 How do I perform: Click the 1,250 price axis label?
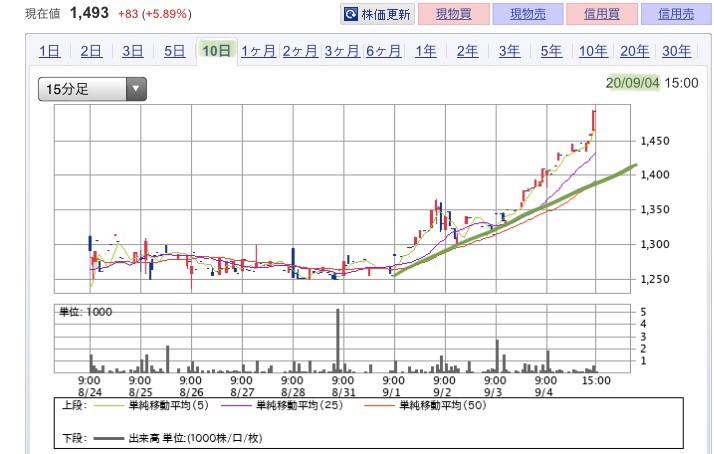655,279
